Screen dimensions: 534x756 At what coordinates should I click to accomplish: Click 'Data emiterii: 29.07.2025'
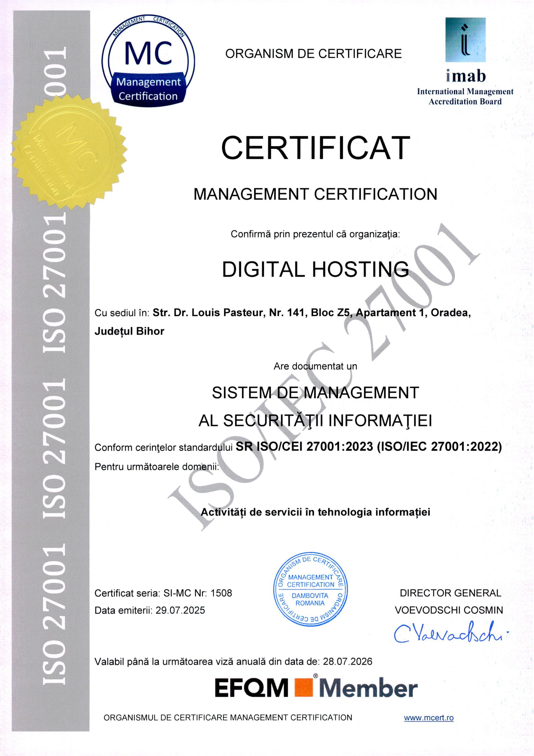click(x=150, y=610)
